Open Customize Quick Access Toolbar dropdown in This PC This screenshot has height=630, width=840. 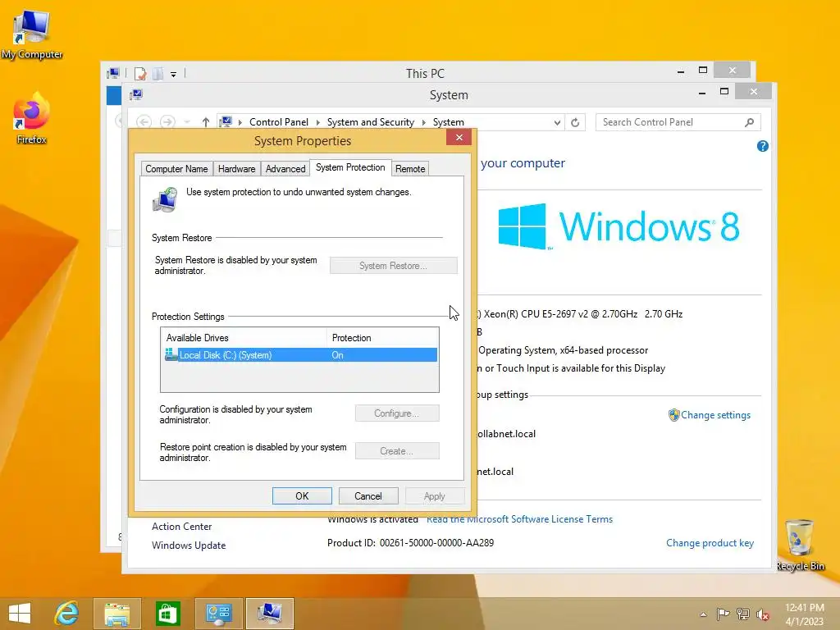click(174, 75)
